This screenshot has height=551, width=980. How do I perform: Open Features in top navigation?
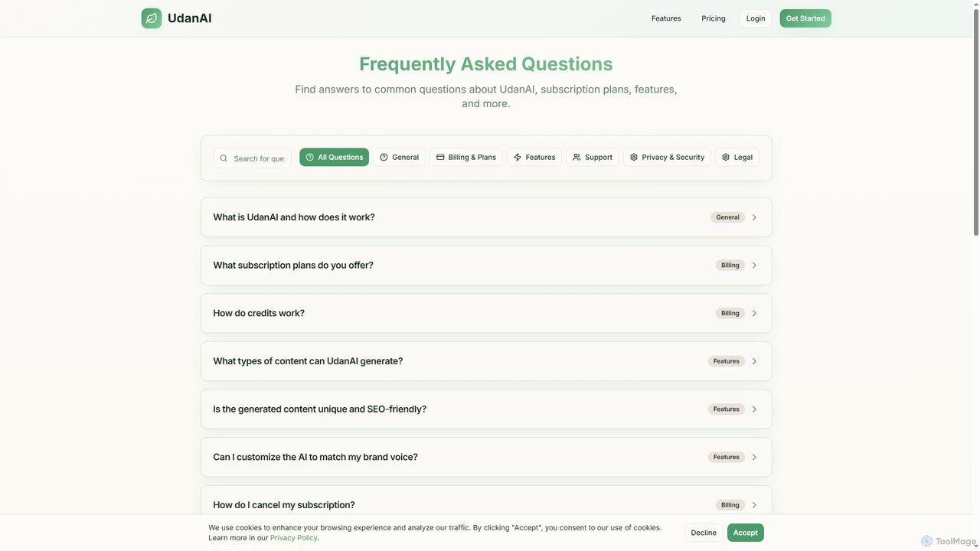tap(666, 18)
